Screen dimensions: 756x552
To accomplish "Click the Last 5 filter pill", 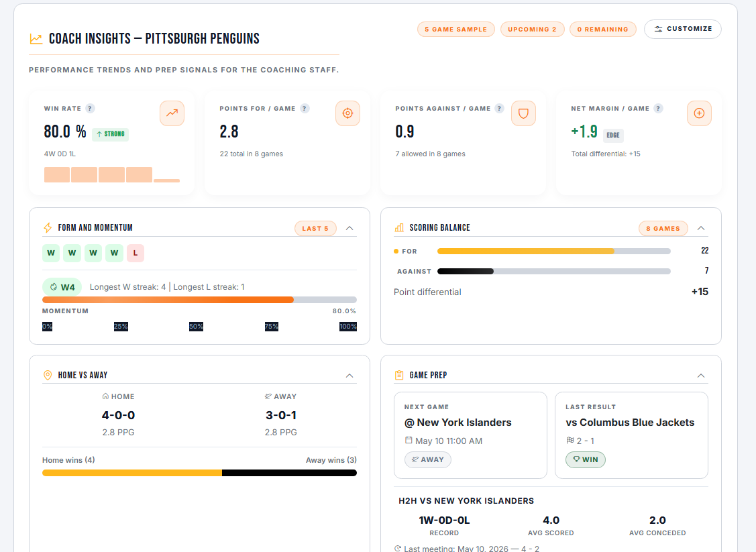I will 315,229.
